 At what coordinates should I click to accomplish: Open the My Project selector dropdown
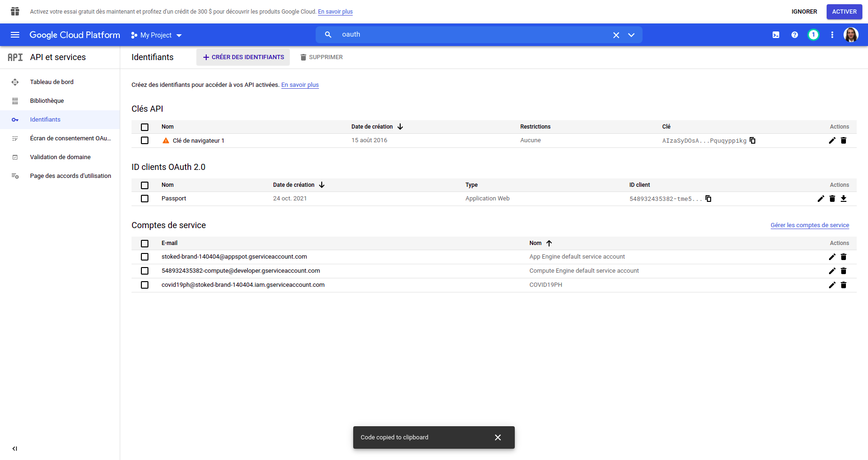(156, 35)
